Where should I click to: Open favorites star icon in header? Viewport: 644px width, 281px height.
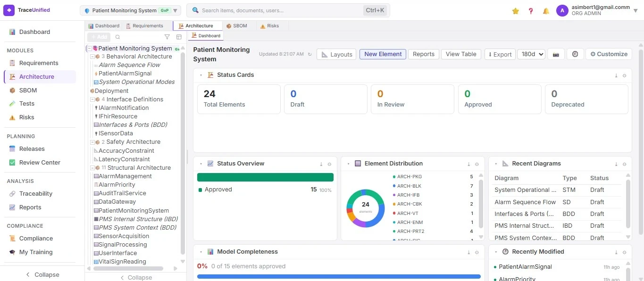point(516,11)
